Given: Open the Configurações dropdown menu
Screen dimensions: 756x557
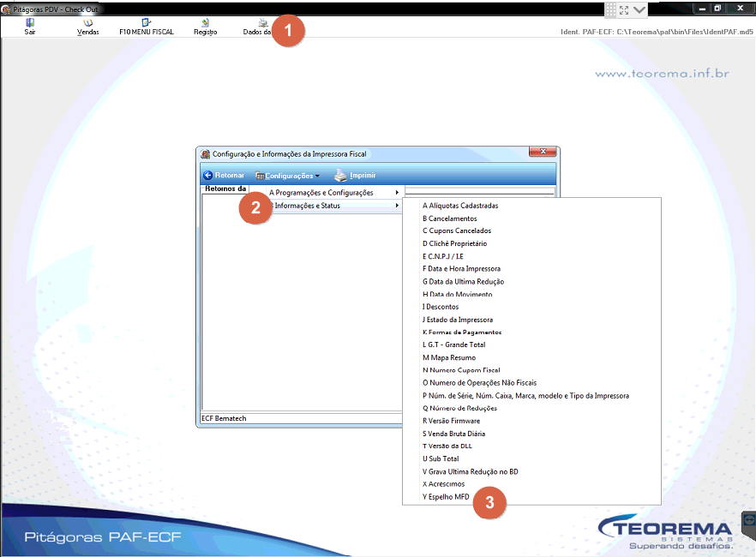Looking at the screenshot, I should pyautogui.click(x=287, y=176).
